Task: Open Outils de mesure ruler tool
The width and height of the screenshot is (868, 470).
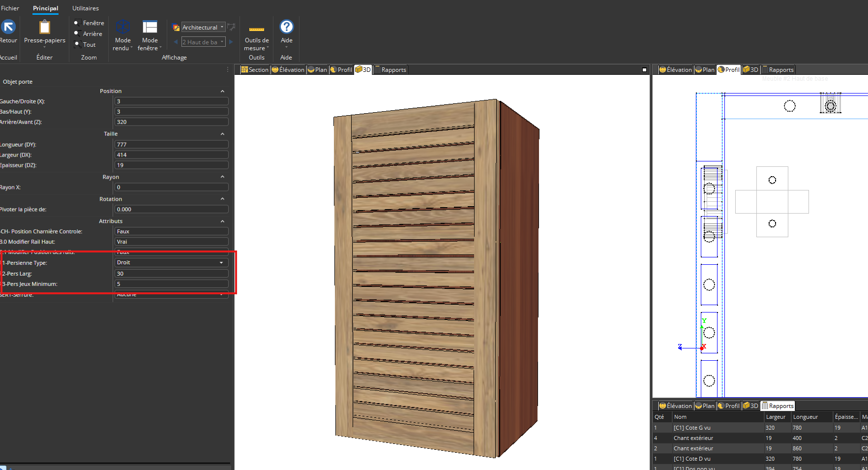Action: (x=256, y=30)
